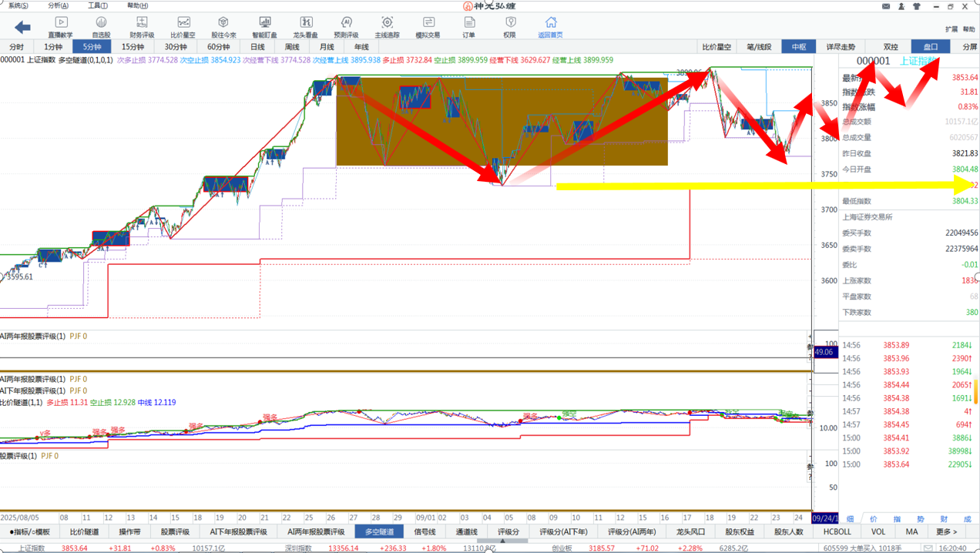Open the 系统(S) menu
The image size is (980, 553).
pos(18,5)
